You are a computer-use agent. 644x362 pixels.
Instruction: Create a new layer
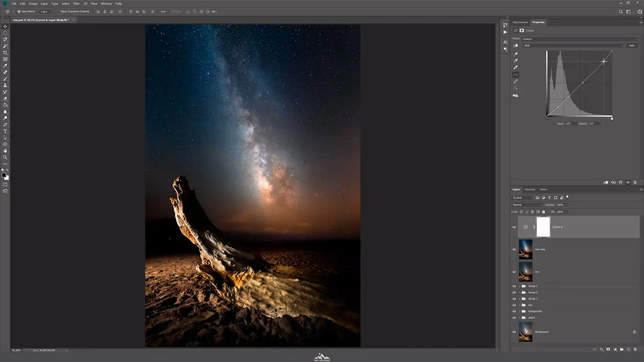pyautogui.click(x=628, y=349)
